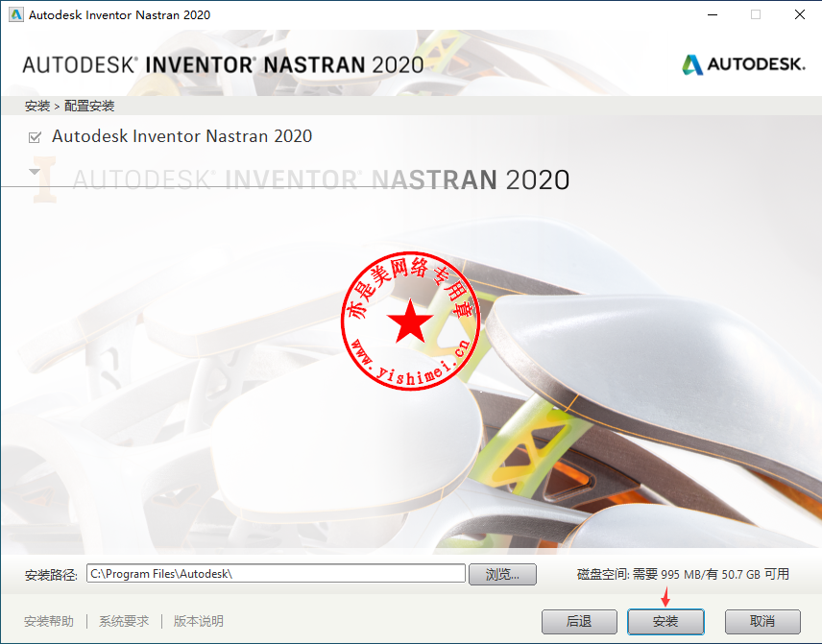Viewport: 822px width, 644px height.
Task: Go back with the 后退 button
Action: pos(579,622)
